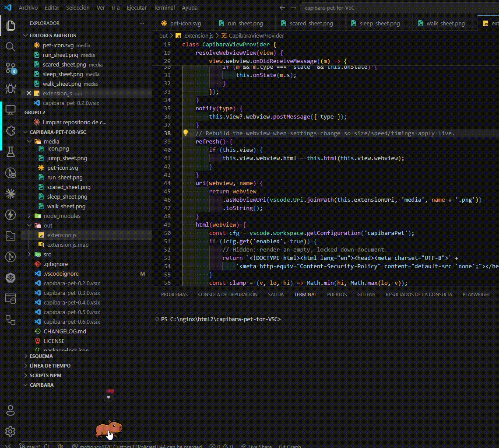Open icon.png in the media folder
Image resolution: width=499 pixels, height=448 pixels.
[58, 149]
